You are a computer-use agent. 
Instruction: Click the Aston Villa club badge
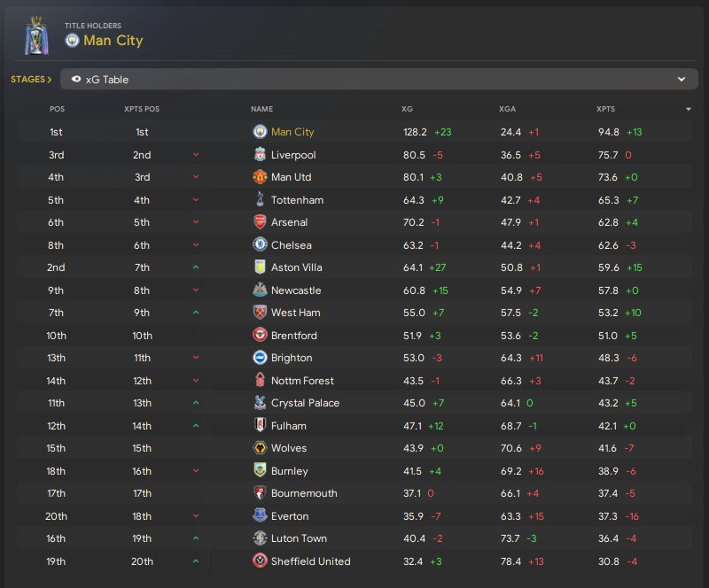pyautogui.click(x=260, y=267)
